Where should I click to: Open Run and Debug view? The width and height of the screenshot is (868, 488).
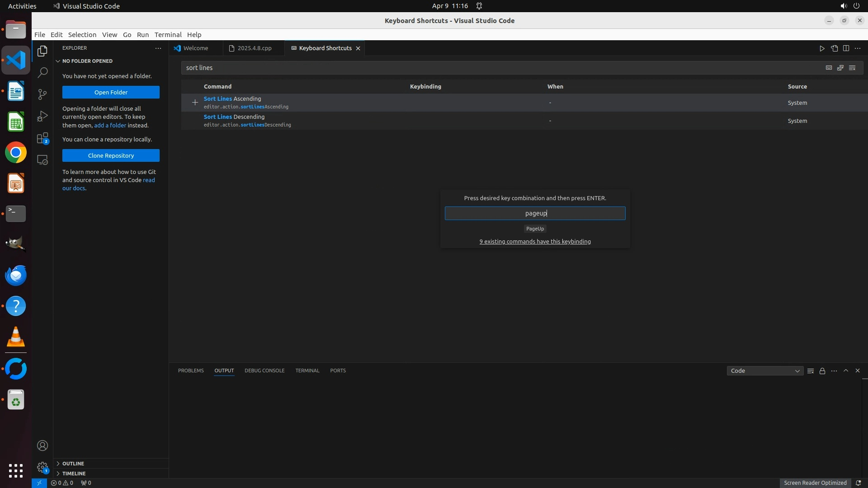click(42, 116)
